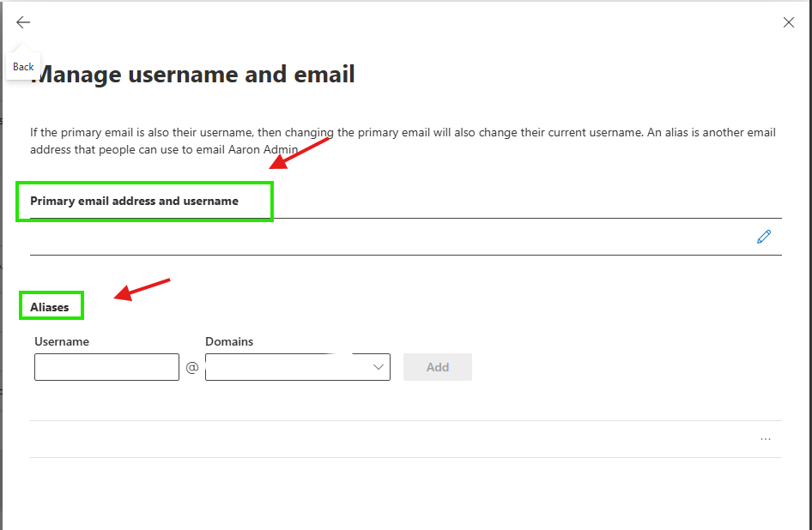Image resolution: width=812 pixels, height=530 pixels.
Task: Click the description paragraph about Aaron Admin
Action: (403, 141)
